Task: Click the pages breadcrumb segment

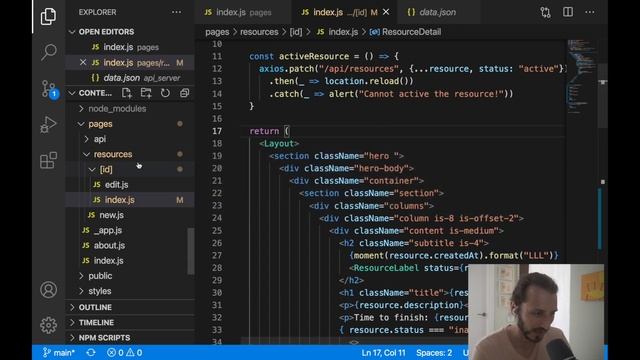Action: coord(217,32)
